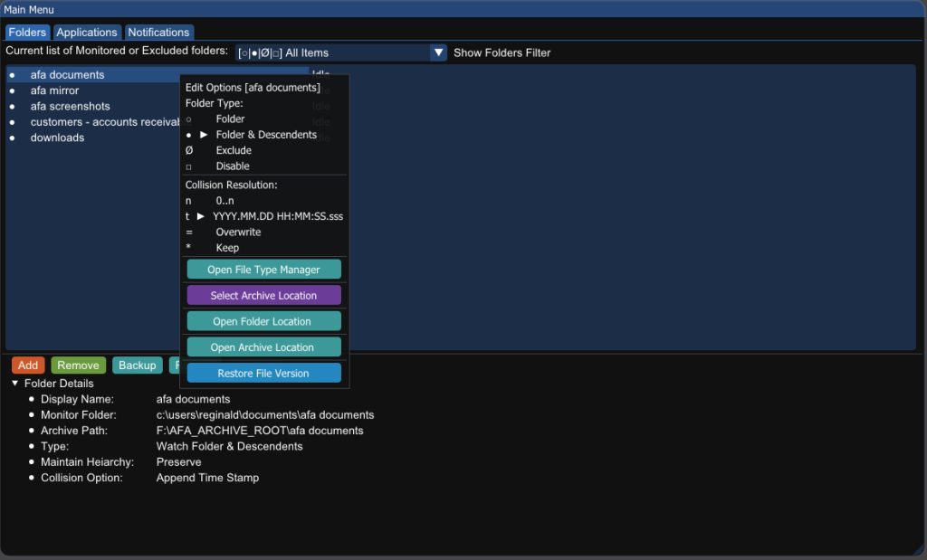Click bullet icon beside afa screenshots
Image resolution: width=927 pixels, height=560 pixels.
(x=12, y=107)
